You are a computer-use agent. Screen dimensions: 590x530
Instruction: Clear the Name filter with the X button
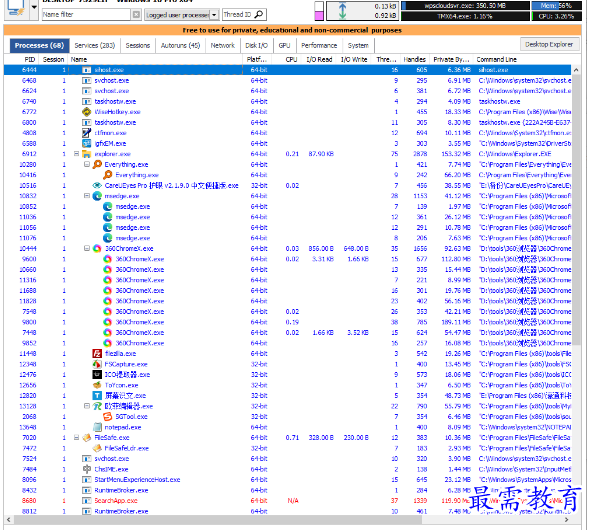(136, 15)
